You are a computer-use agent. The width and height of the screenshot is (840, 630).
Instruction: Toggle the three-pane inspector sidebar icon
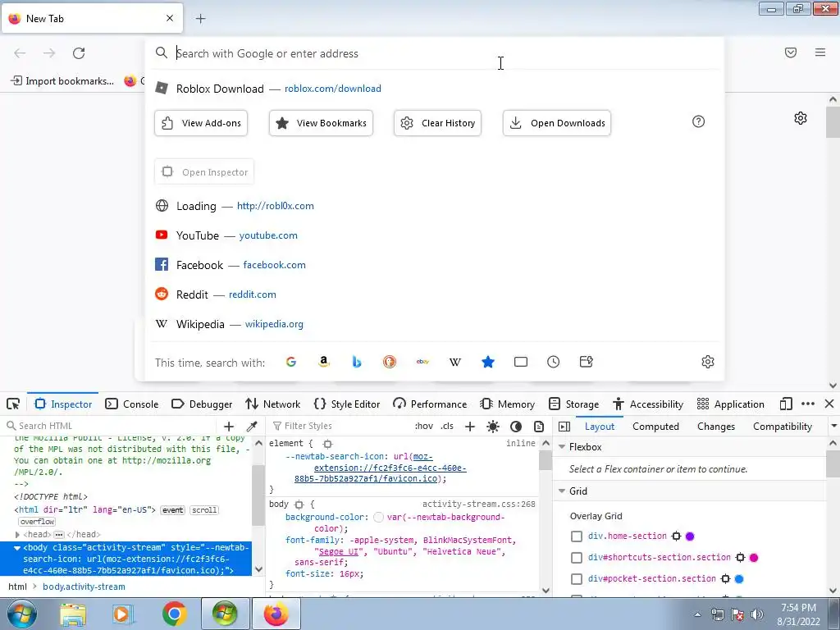pyautogui.click(x=564, y=427)
